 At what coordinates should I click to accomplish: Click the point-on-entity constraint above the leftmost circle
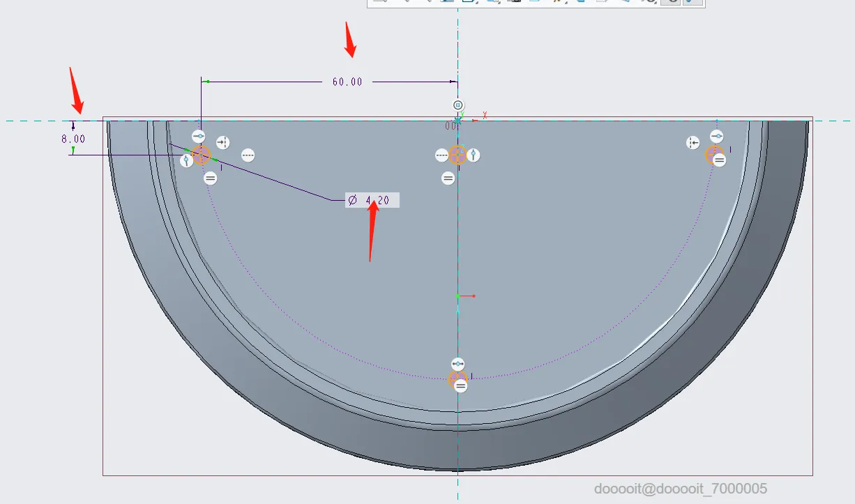coord(199,137)
